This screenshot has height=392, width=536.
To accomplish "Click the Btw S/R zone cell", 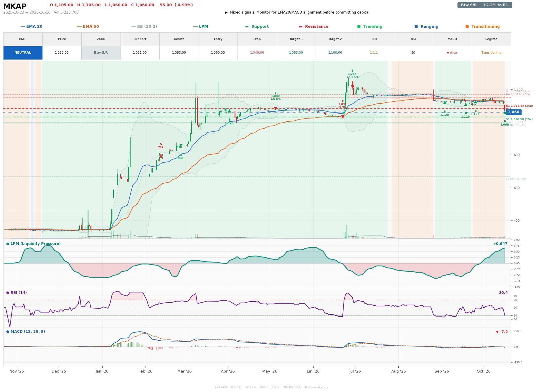I will [101, 53].
